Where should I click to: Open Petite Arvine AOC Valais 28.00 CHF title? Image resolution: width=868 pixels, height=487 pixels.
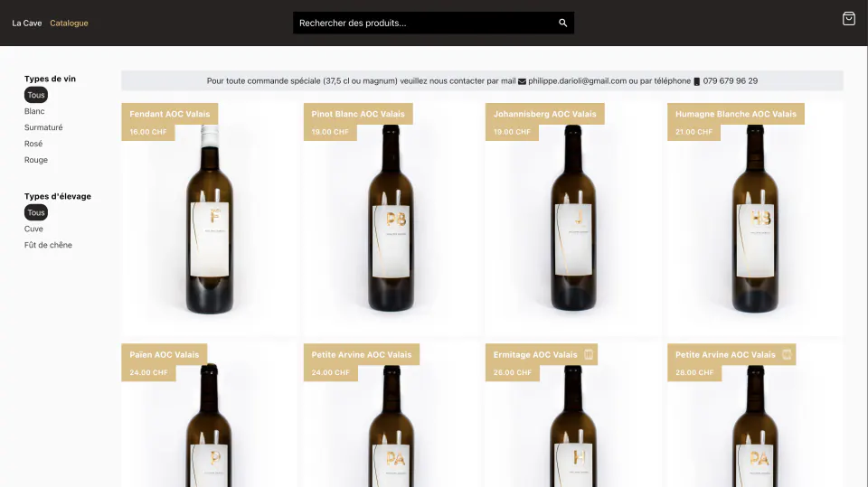click(x=725, y=355)
